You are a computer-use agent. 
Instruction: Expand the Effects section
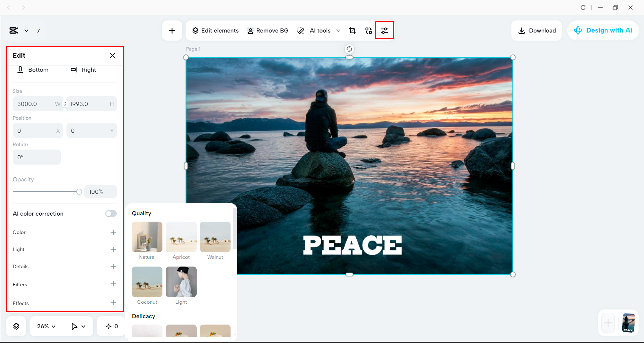click(113, 302)
